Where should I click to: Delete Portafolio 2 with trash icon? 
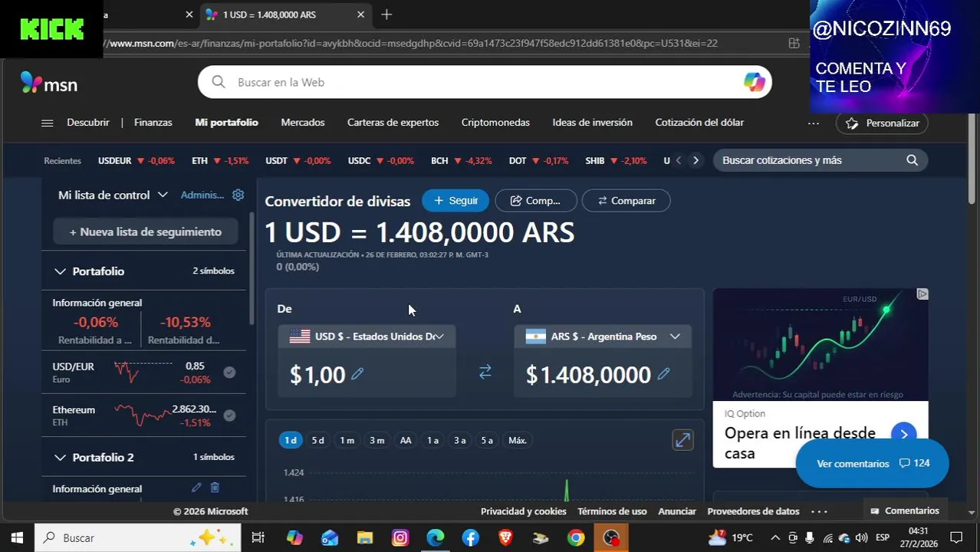coord(215,488)
